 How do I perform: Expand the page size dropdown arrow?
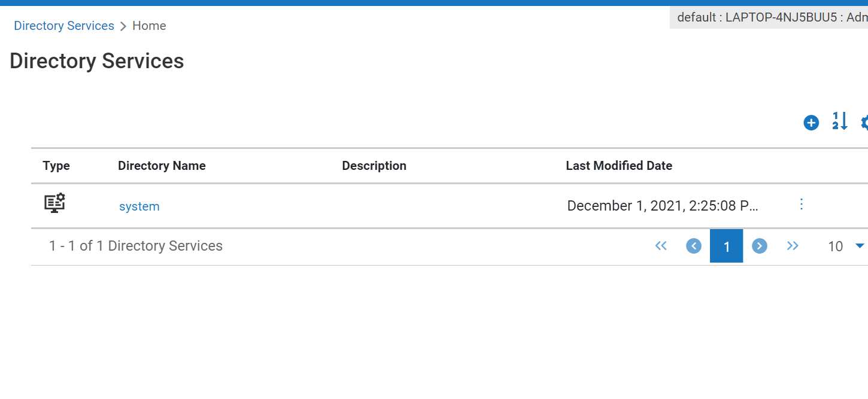point(860,246)
